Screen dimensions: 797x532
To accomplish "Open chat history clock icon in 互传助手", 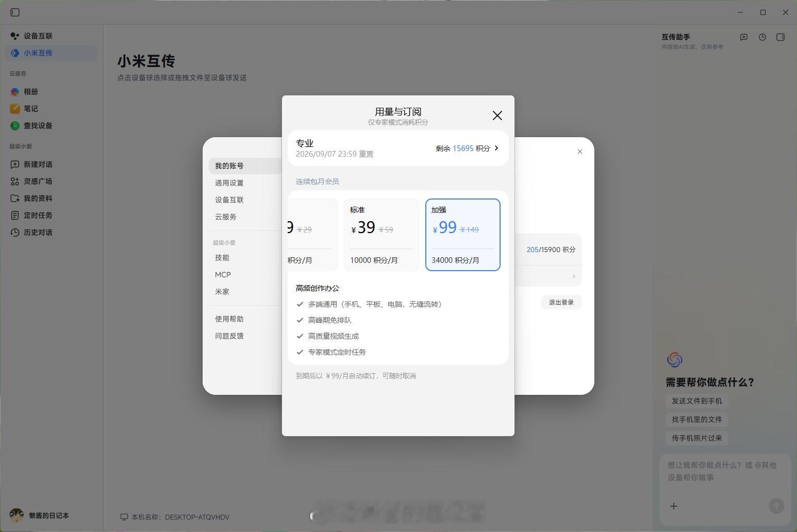I will [x=762, y=37].
